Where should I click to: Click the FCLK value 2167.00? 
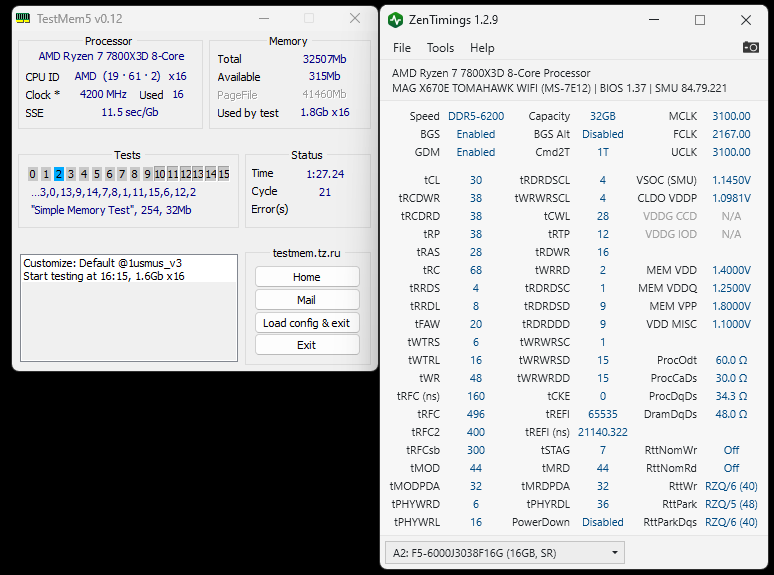(731, 134)
